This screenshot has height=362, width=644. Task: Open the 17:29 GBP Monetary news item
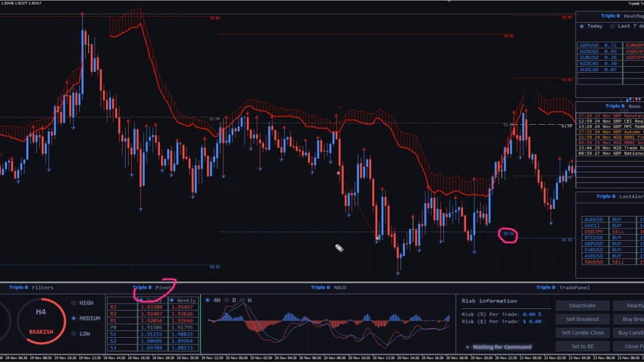coord(610,116)
